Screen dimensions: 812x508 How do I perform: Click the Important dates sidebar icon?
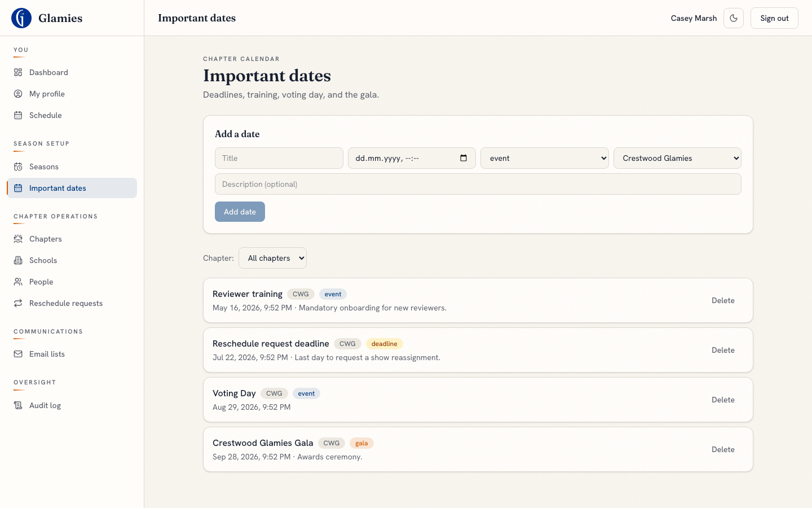coord(18,188)
